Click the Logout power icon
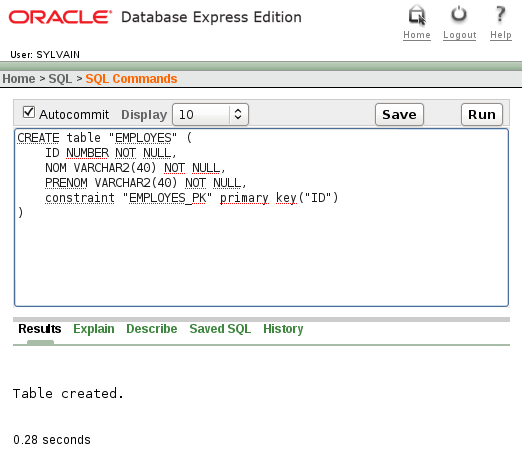Image resolution: width=522 pixels, height=460 pixels. click(459, 14)
